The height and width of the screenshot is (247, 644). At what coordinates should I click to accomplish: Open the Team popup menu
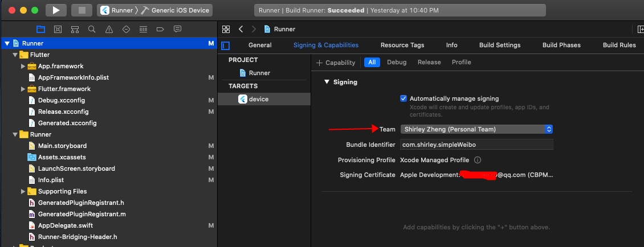(x=476, y=129)
